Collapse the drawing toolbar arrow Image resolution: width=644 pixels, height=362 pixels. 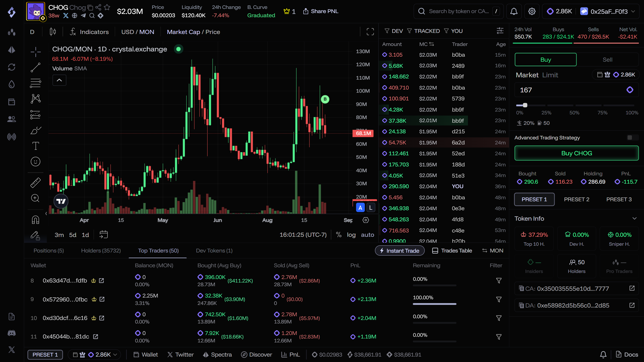46,213
